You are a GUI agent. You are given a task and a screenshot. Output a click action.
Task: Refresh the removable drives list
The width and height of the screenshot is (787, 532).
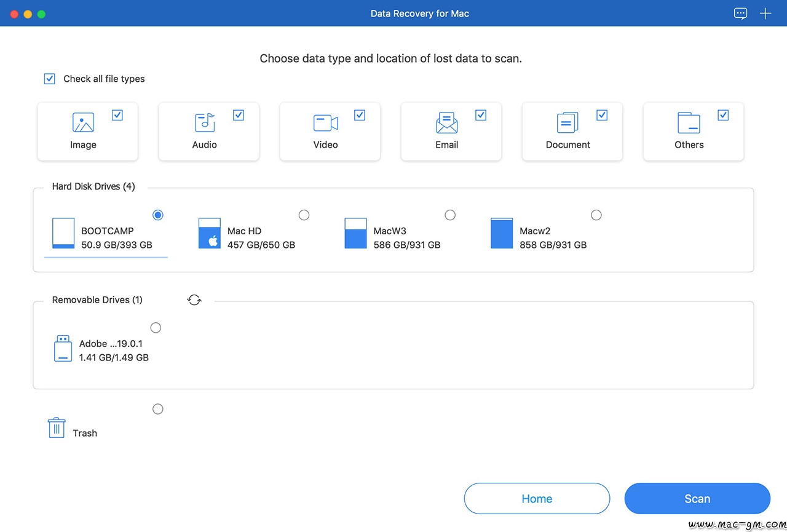coord(194,300)
